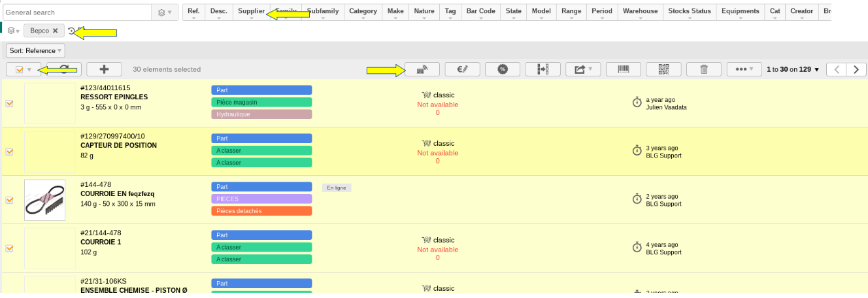This screenshot has height=298, width=868.
Task: Open the Equipments filter
Action: click(x=741, y=12)
